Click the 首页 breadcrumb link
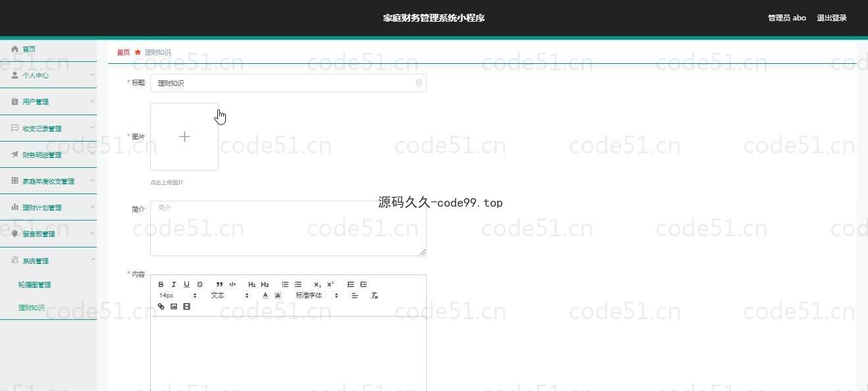Image resolution: width=868 pixels, height=391 pixels. [x=123, y=52]
